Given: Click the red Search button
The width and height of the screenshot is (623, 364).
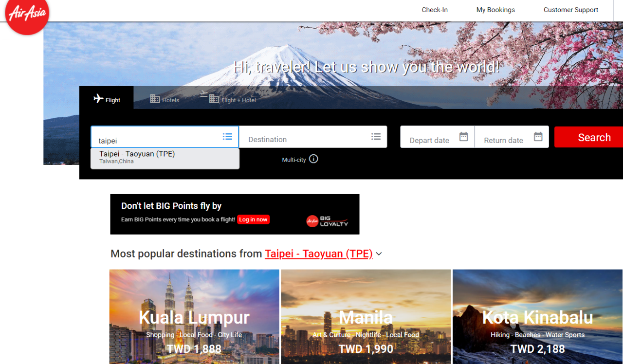Looking at the screenshot, I should (589, 137).
